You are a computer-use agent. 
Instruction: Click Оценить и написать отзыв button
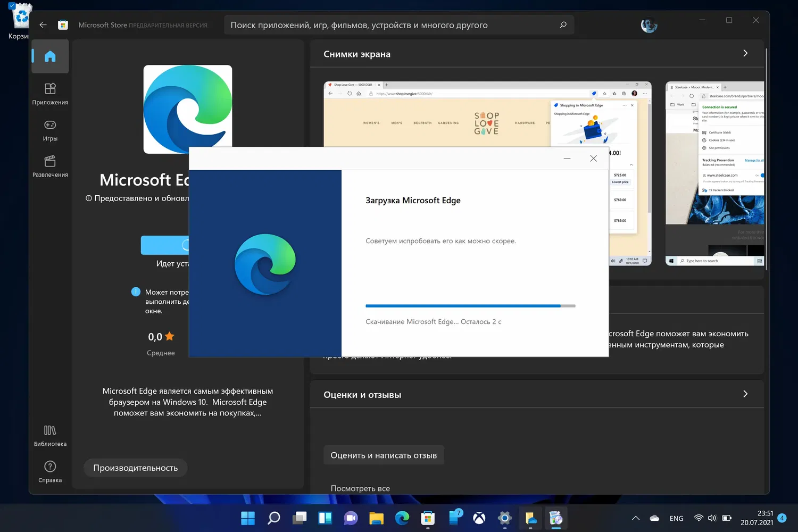tap(384, 455)
